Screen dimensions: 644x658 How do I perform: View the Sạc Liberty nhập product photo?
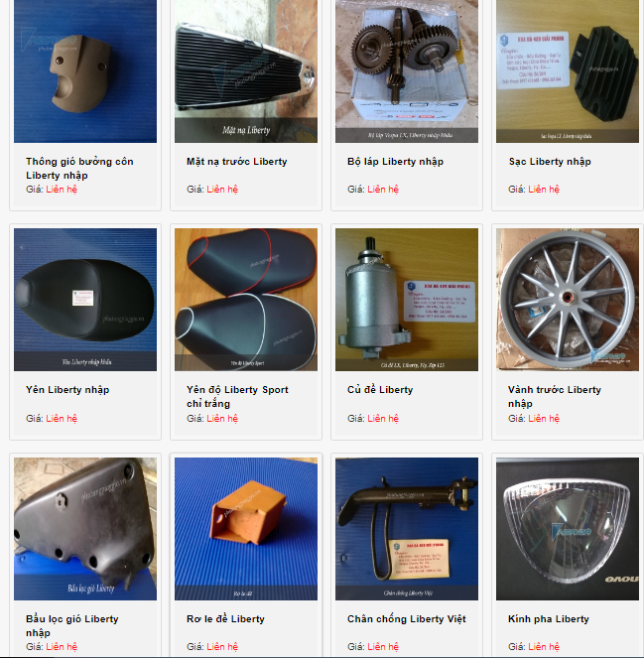pyautogui.click(x=568, y=71)
